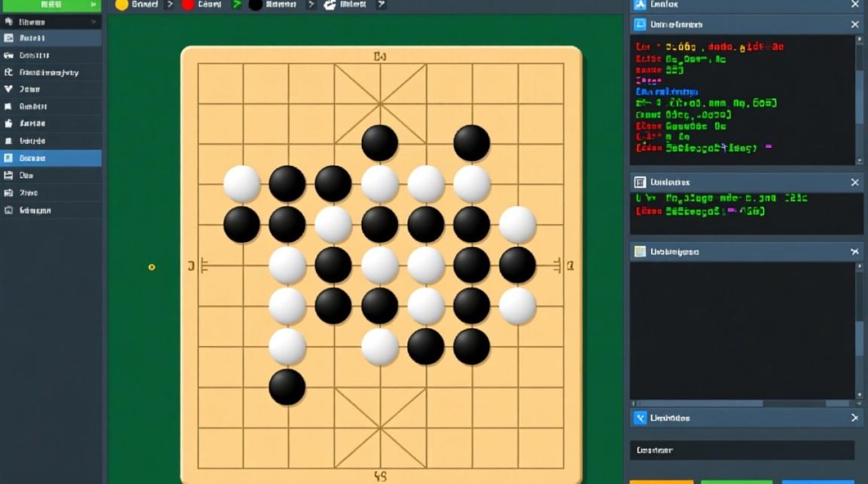Expand the dropdown arrow next to the yellow stone indicator
Screen dimensions: 868x484
click(x=170, y=5)
